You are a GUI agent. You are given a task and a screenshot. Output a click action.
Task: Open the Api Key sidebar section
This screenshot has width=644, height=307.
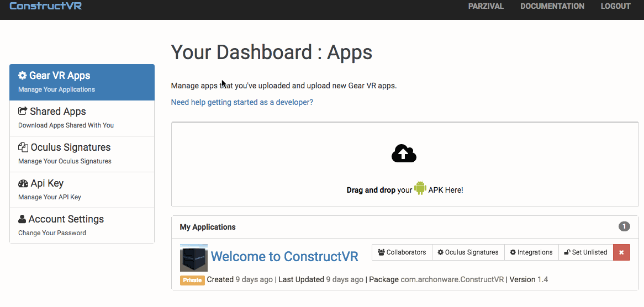coord(82,189)
